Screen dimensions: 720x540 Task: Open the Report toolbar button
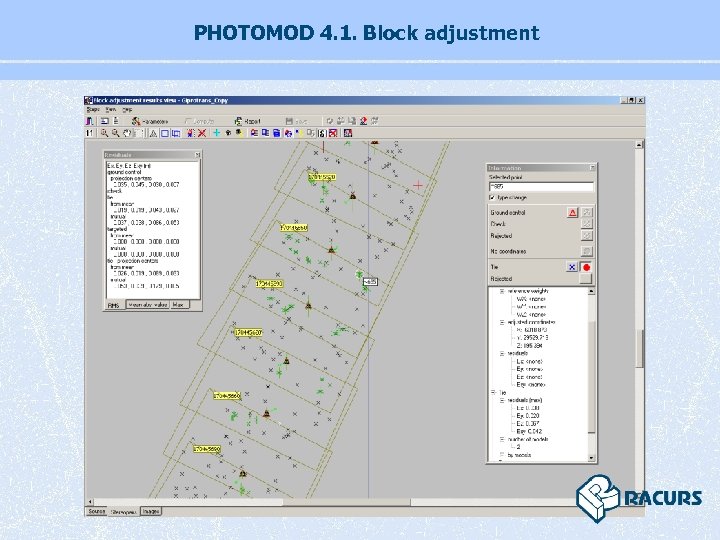[248, 121]
